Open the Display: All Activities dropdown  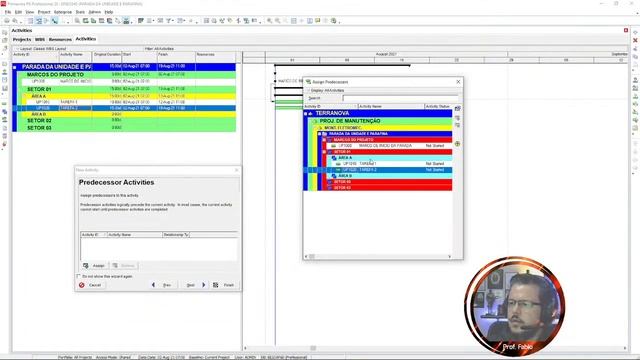pos(326,90)
